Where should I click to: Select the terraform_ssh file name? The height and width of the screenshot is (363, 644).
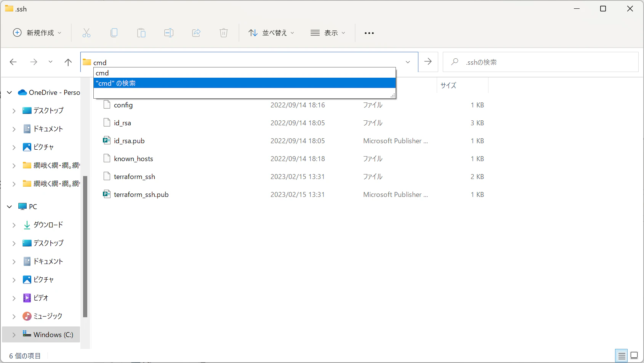(x=135, y=177)
